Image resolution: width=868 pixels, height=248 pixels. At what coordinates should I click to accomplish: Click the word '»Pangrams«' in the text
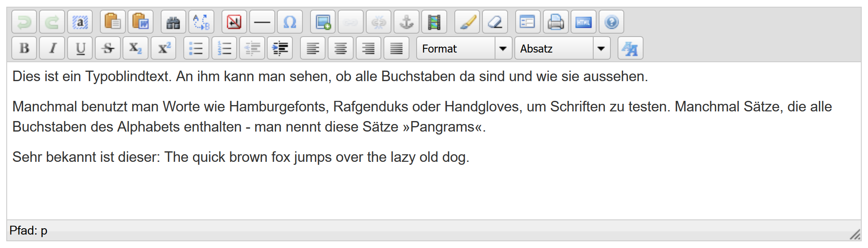coord(442,127)
